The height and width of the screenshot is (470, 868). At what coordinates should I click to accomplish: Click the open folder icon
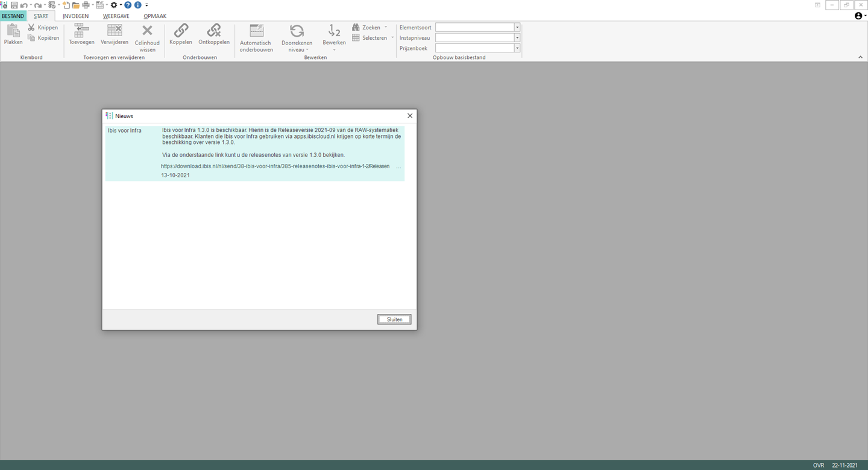point(75,5)
